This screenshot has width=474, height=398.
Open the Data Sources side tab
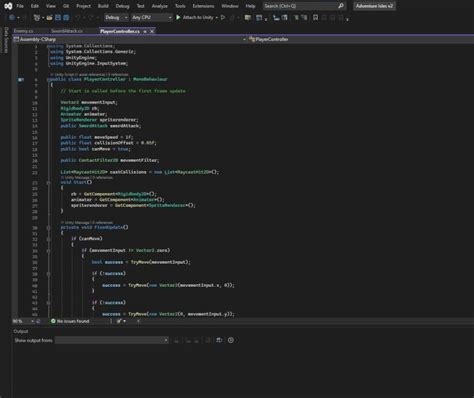pyautogui.click(x=6, y=40)
